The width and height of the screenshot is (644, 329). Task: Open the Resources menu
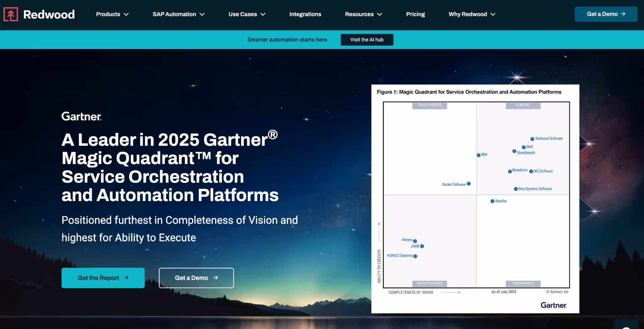tap(359, 14)
